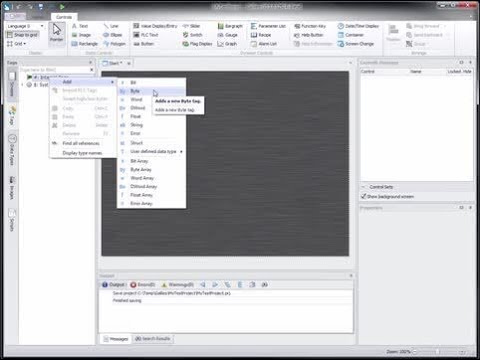Add a Screen Change control
This screenshot has height=360, width=480.
(356, 44)
